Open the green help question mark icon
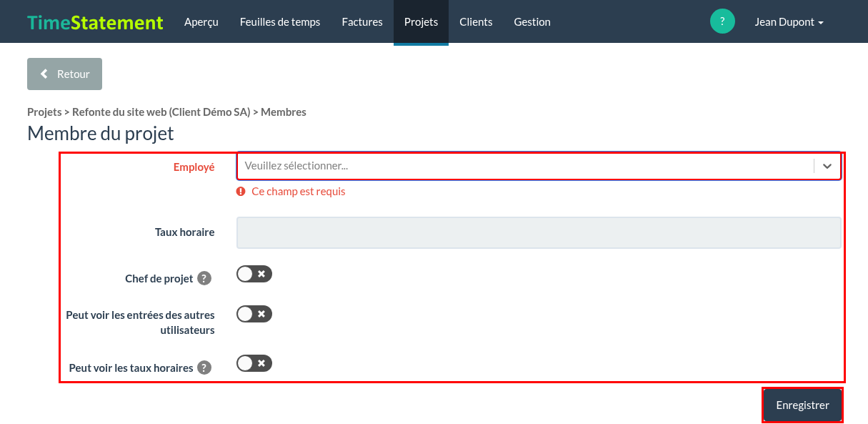868x424 pixels. [x=722, y=21]
